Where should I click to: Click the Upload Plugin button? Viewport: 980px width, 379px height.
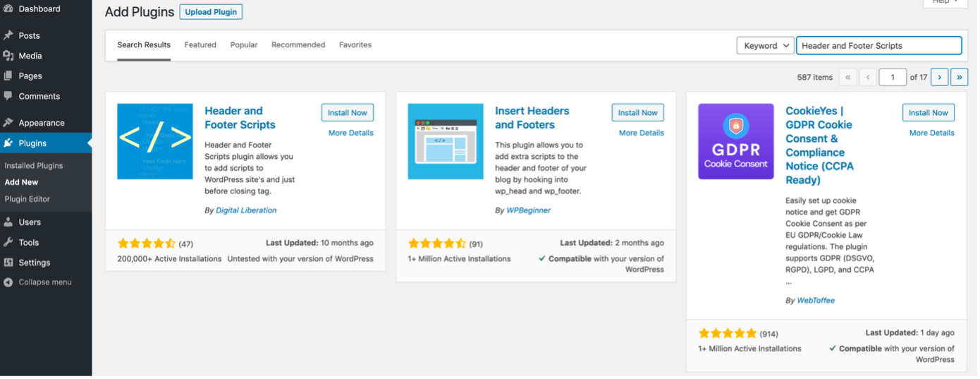(x=211, y=12)
